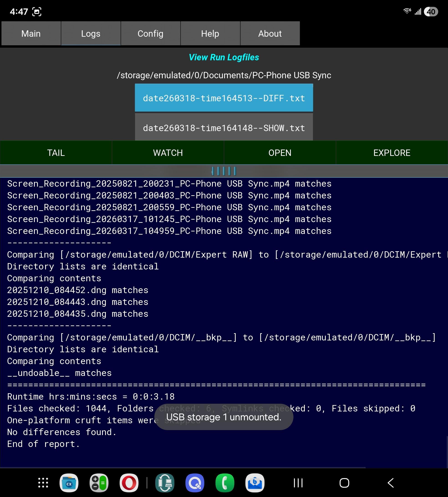Open the Config tab
The height and width of the screenshot is (497, 448).
pos(150,33)
